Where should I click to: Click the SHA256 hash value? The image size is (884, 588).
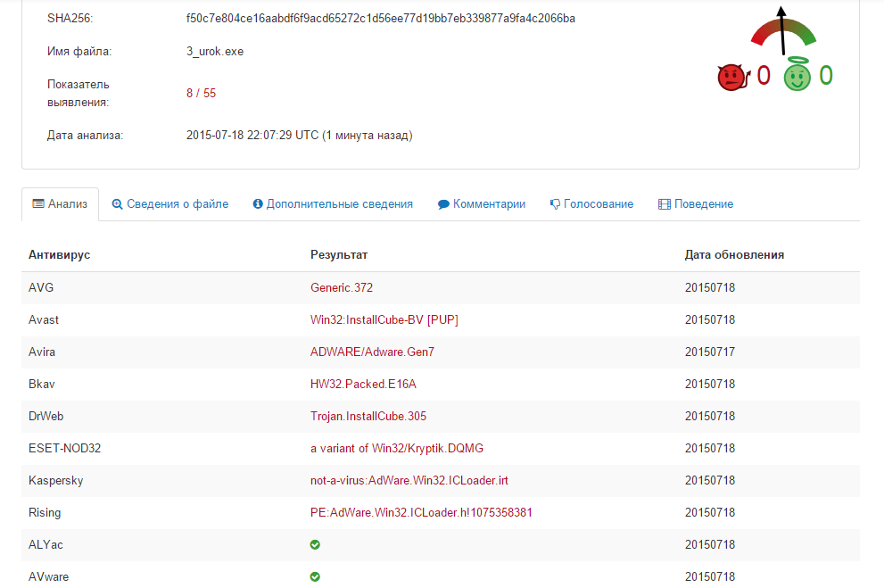pyautogui.click(x=381, y=19)
